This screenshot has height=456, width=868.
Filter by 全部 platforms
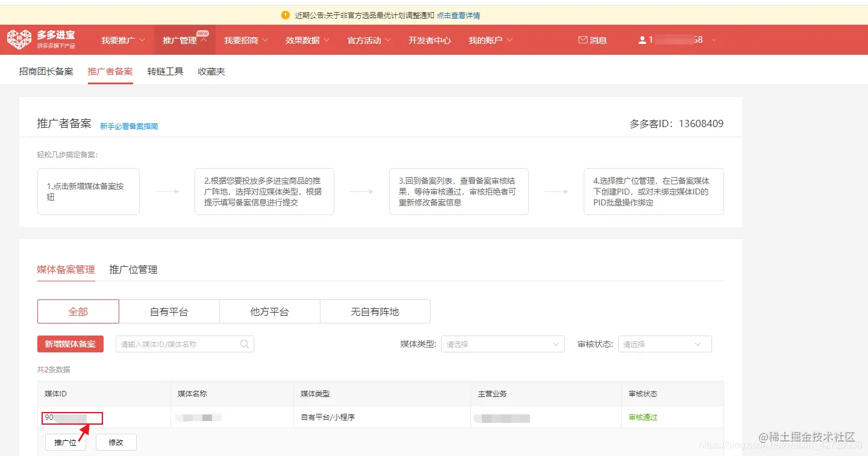[78, 311]
